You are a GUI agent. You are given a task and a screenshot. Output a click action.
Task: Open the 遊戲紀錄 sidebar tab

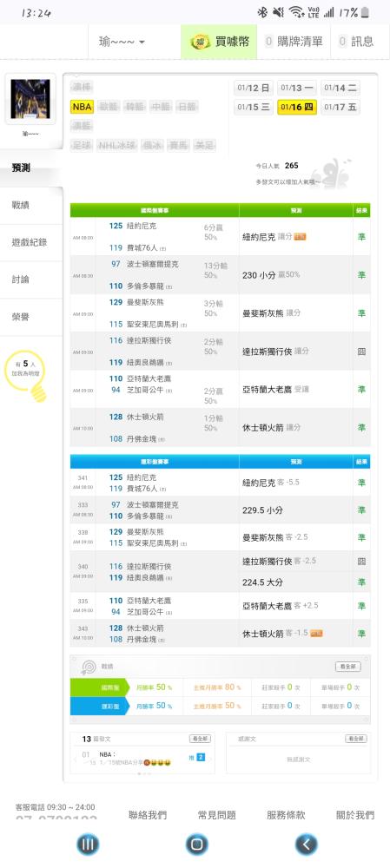[x=31, y=242]
